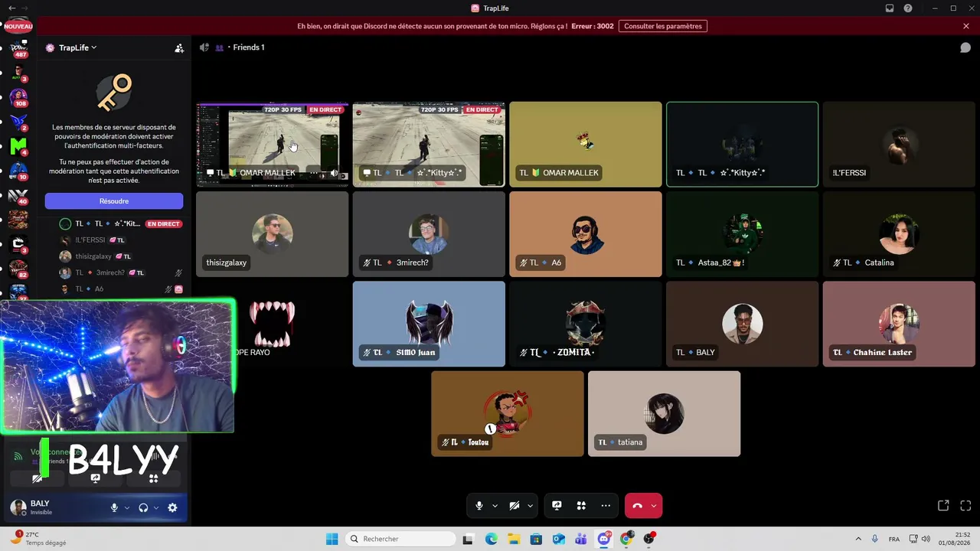This screenshot has width=980, height=551.
Task: Open the taskbar clock showing 21:52
Action: pyautogui.click(x=956, y=539)
